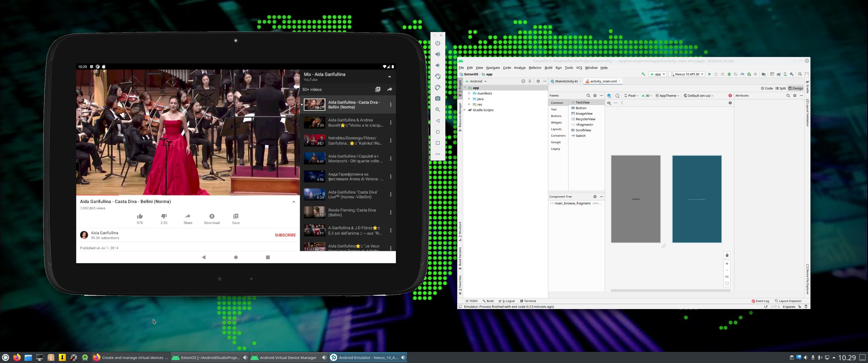Click the emulator sidebar back triangle
Viewport: 868px width, 363px height.
click(438, 120)
